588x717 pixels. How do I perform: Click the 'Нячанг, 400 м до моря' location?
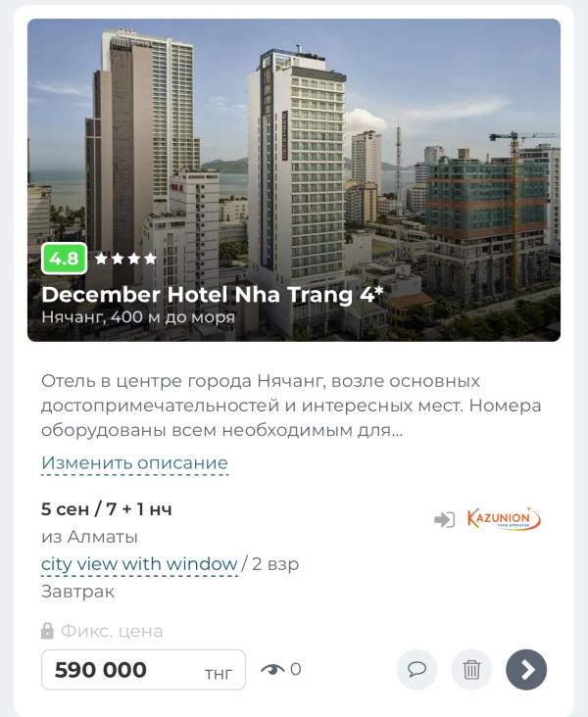pos(138,317)
